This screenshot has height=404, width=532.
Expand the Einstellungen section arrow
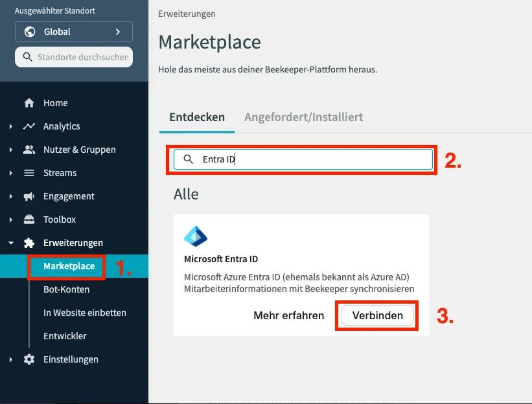[11, 359]
